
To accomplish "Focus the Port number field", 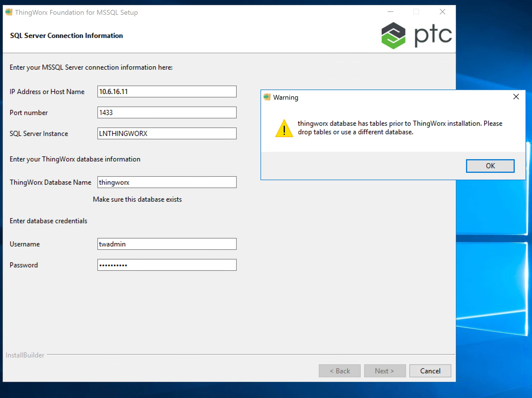I will point(167,112).
